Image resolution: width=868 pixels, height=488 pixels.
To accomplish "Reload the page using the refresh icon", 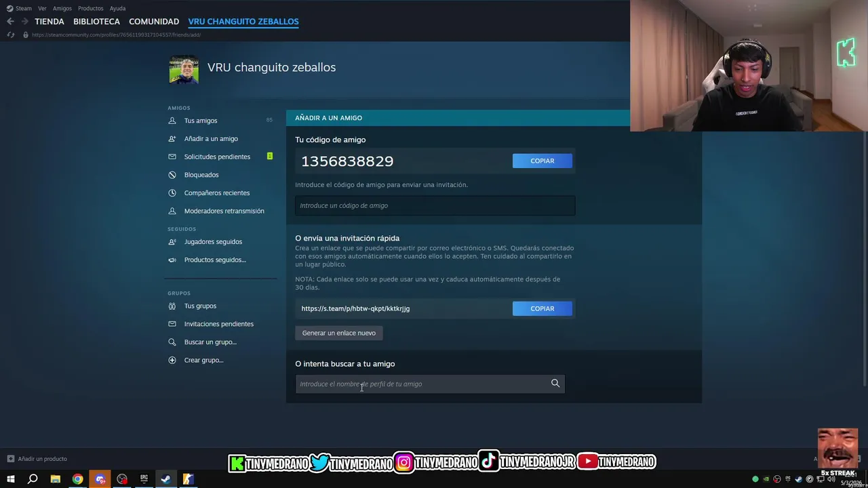I will point(10,35).
